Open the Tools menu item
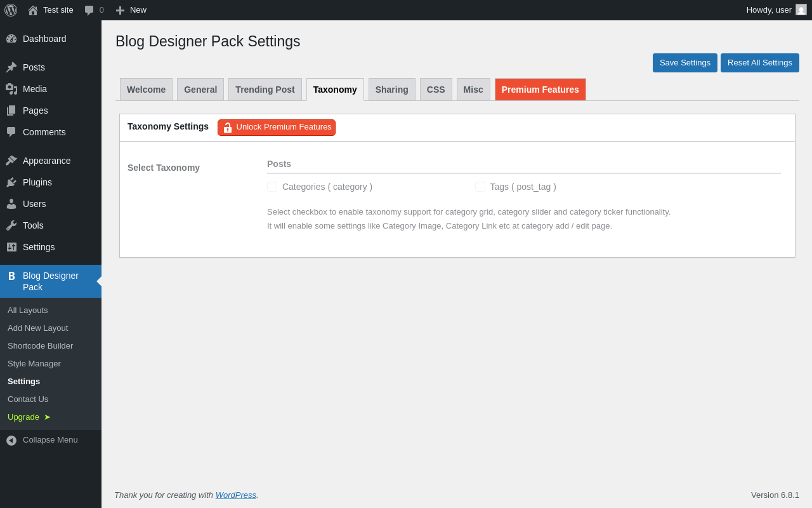812x508 pixels. click(51, 225)
